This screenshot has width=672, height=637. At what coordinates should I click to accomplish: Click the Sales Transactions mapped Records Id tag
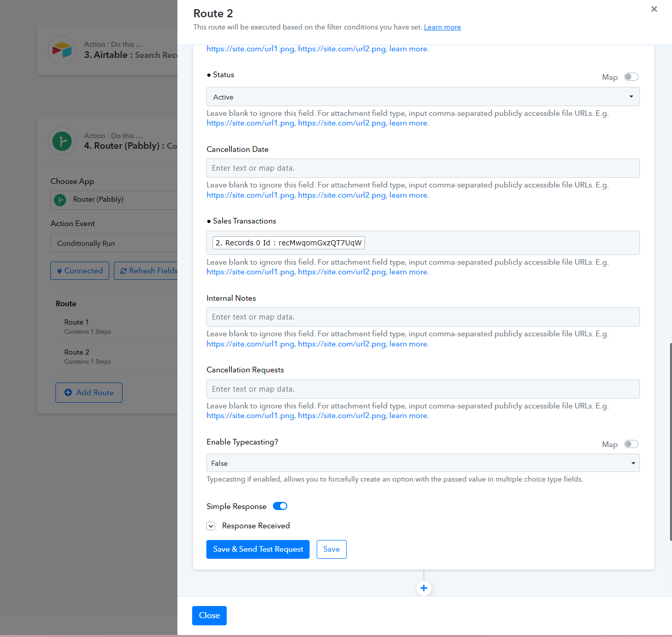289,243
